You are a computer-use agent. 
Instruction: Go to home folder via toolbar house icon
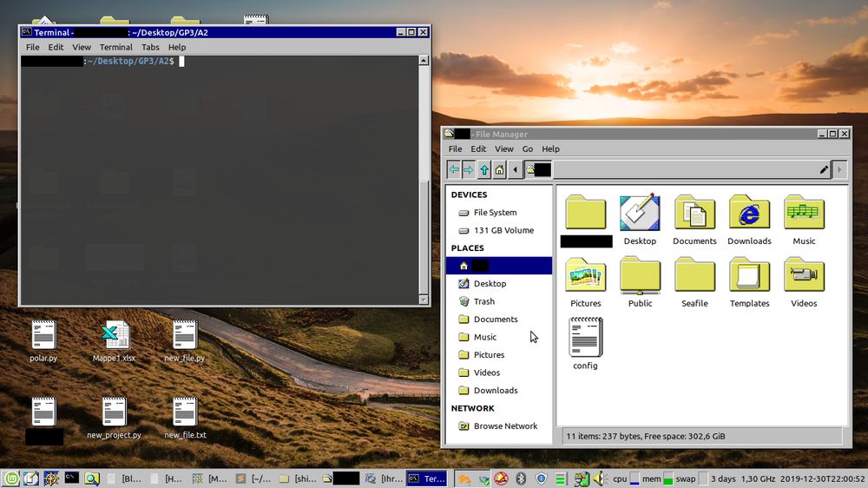(499, 169)
